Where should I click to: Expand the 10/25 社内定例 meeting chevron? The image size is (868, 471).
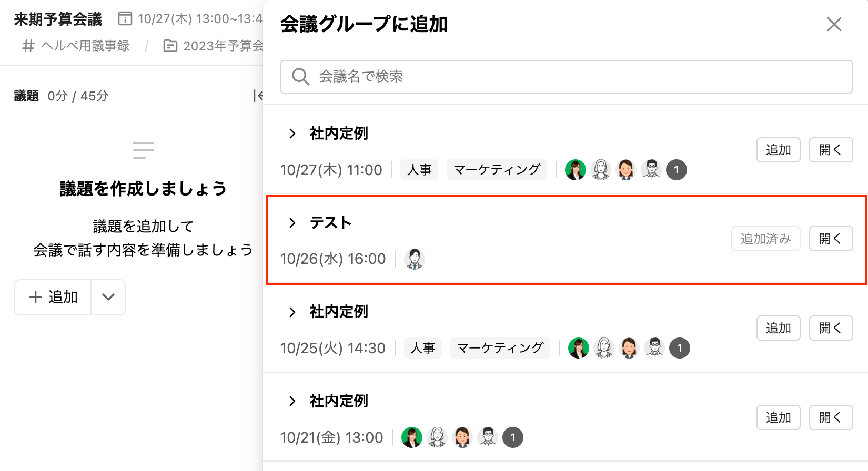point(292,312)
